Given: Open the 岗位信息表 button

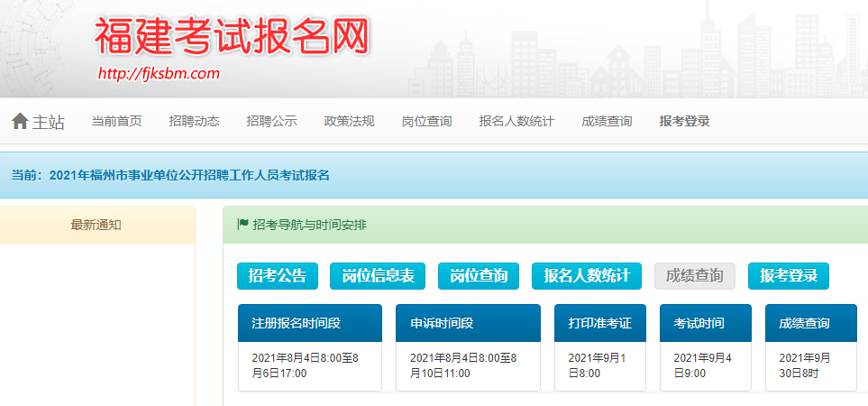Looking at the screenshot, I should click(x=378, y=276).
